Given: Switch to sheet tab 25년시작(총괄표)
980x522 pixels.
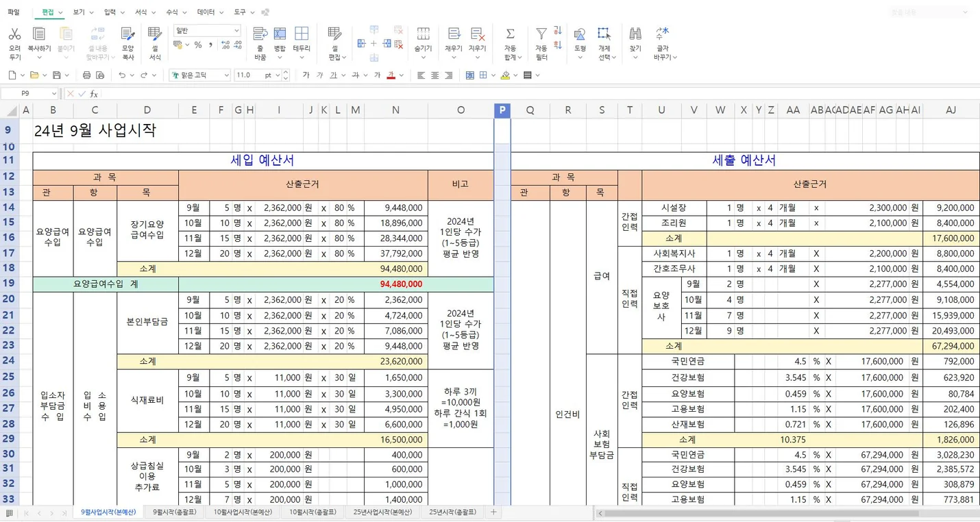Looking at the screenshot, I should pyautogui.click(x=452, y=512).
